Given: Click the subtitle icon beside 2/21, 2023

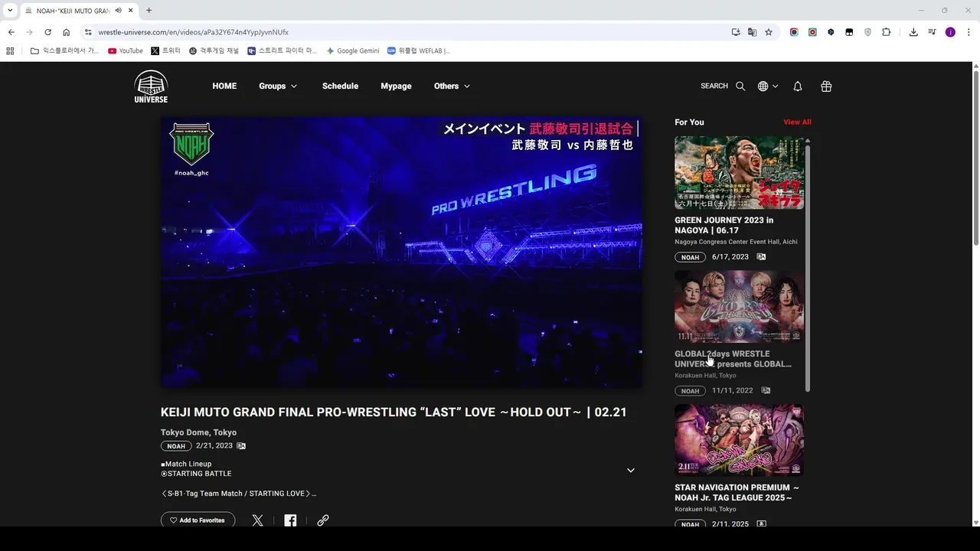Looking at the screenshot, I should click(x=241, y=446).
